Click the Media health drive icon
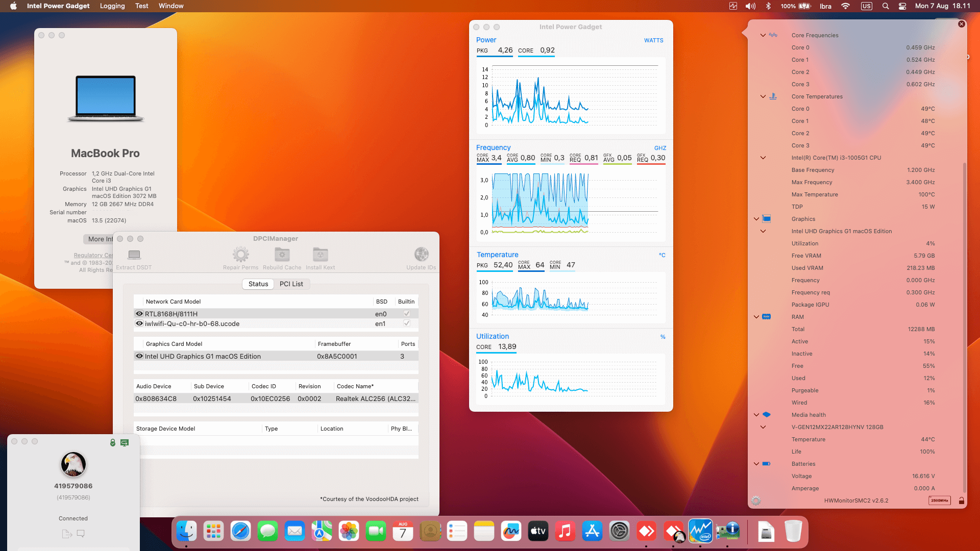The image size is (980, 551). [766, 415]
